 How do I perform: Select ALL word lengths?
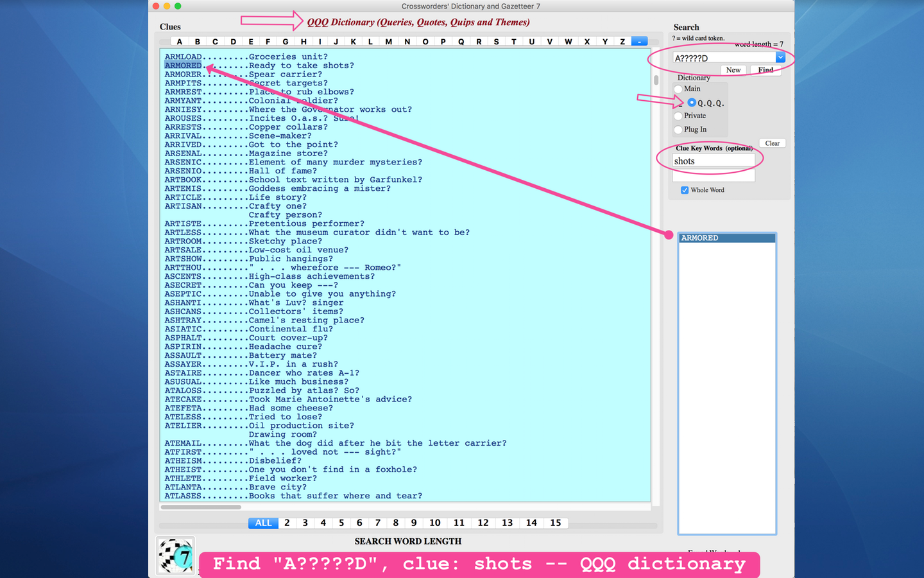(263, 523)
